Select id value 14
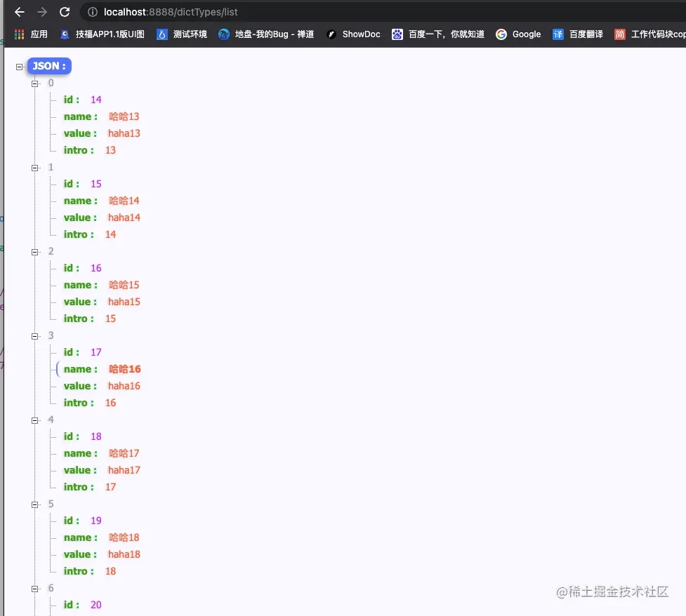The image size is (686, 616). click(95, 100)
